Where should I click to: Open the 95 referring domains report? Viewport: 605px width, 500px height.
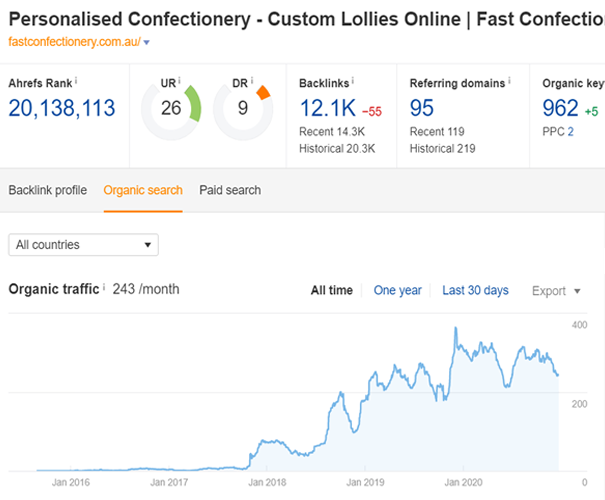pyautogui.click(x=422, y=108)
